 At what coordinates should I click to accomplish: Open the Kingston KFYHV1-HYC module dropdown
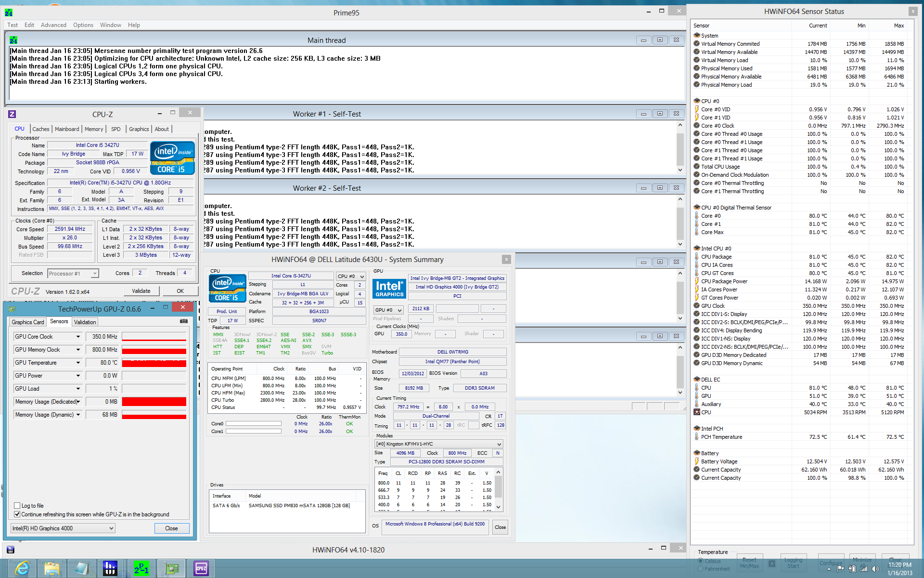point(499,444)
